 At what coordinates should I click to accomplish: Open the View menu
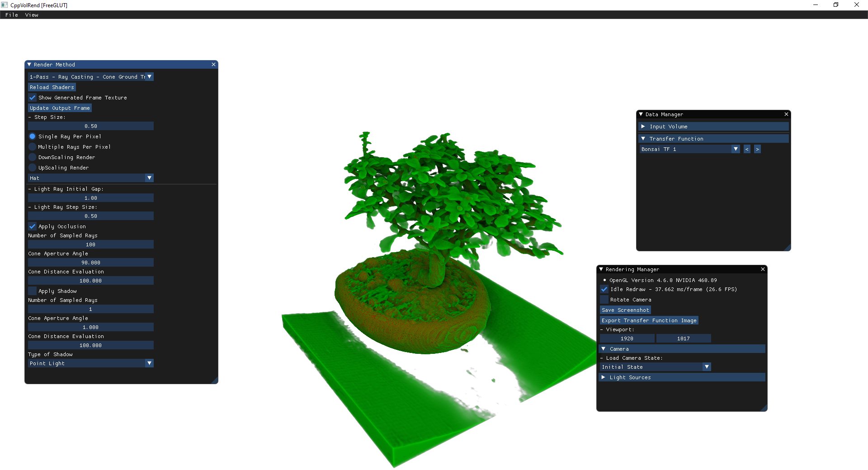(x=32, y=15)
